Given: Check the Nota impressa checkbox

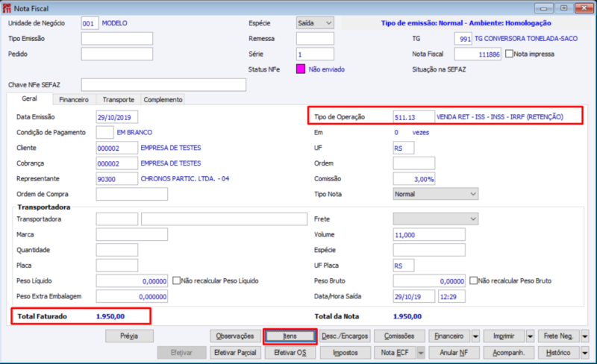Looking at the screenshot, I should click(x=509, y=54).
